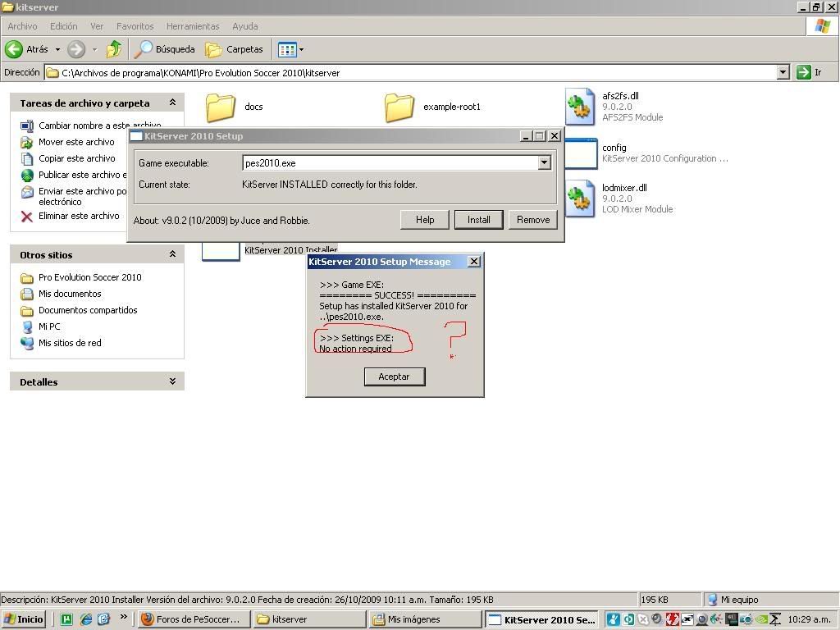Click Cambiar nombre a este archivo
This screenshot has width=840, height=630.
(x=99, y=126)
